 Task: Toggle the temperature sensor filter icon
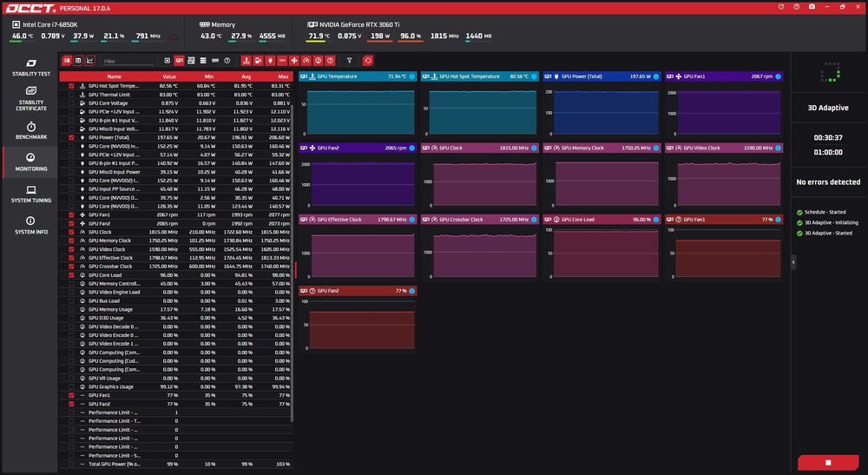tap(247, 61)
